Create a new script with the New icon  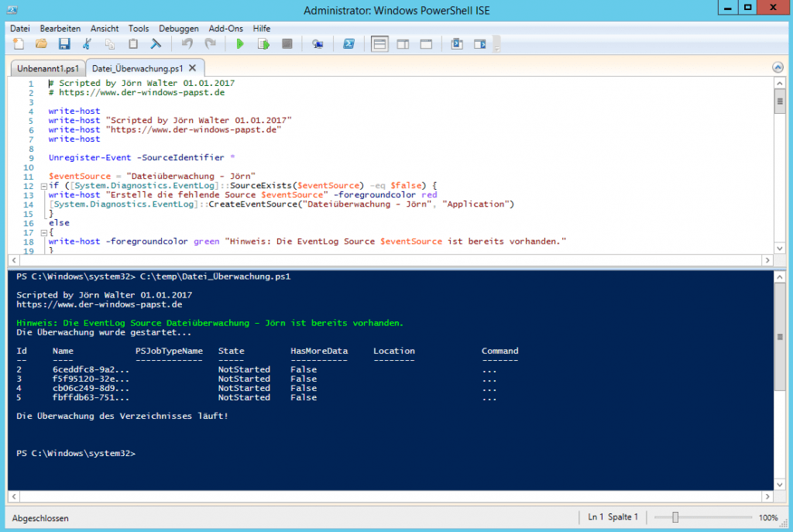pos(18,44)
